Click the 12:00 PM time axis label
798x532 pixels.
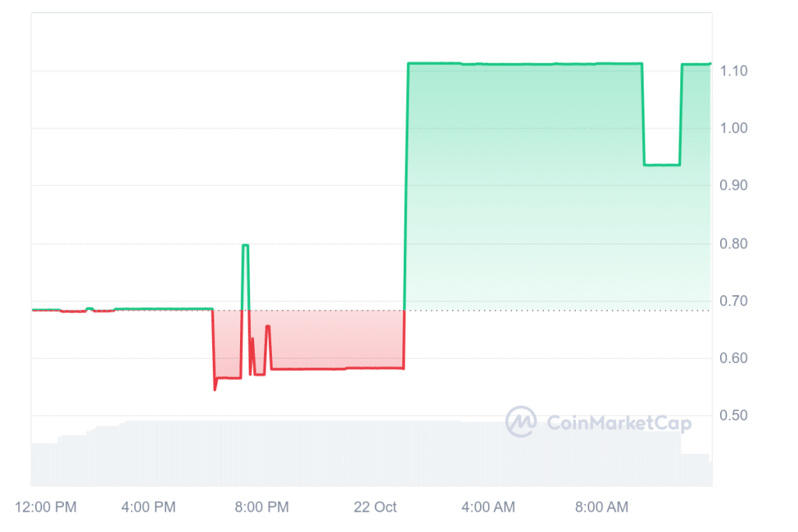coord(48,507)
